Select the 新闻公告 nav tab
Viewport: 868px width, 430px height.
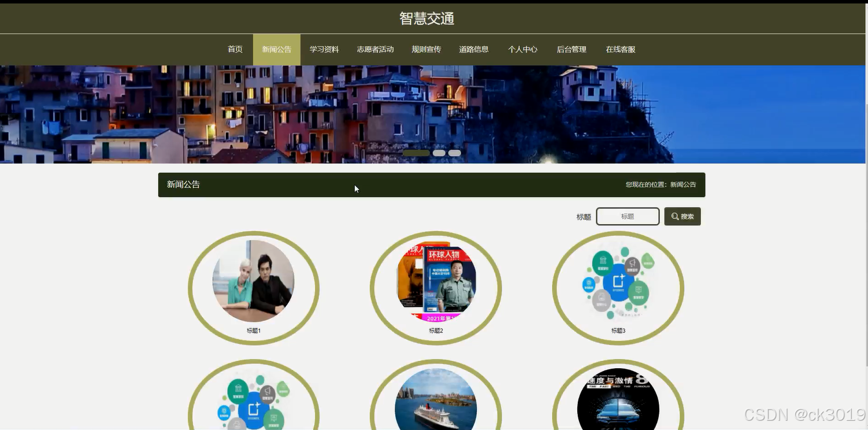point(277,50)
